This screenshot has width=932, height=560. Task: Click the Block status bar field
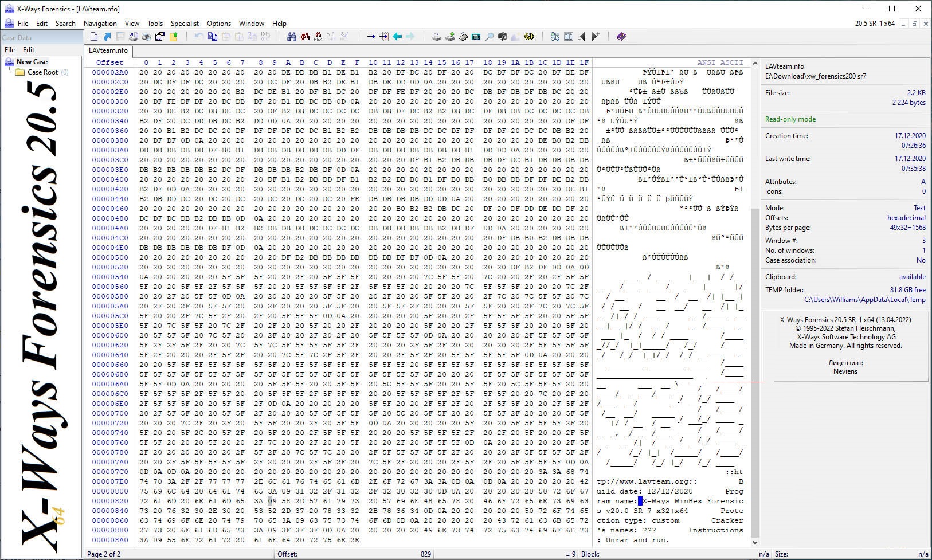pos(675,554)
